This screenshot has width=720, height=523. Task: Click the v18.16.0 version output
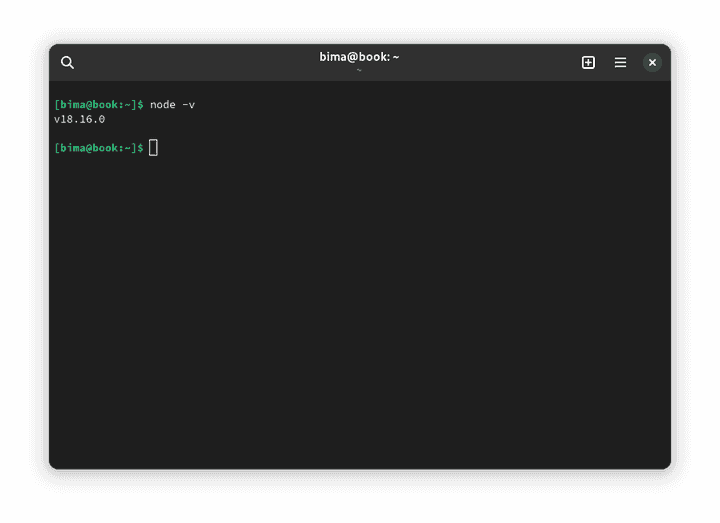tap(79, 119)
